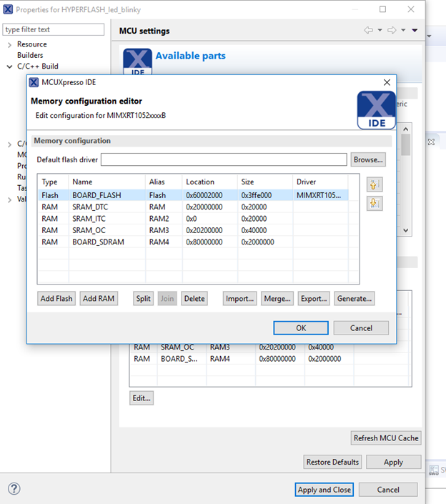Click Restore Defaults
This screenshot has height=504, width=446.
(x=332, y=462)
